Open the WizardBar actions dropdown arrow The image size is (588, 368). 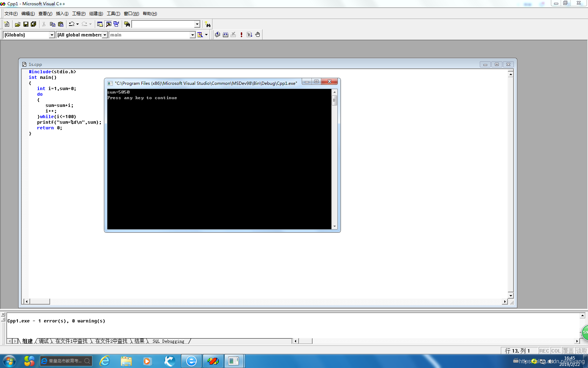point(206,35)
